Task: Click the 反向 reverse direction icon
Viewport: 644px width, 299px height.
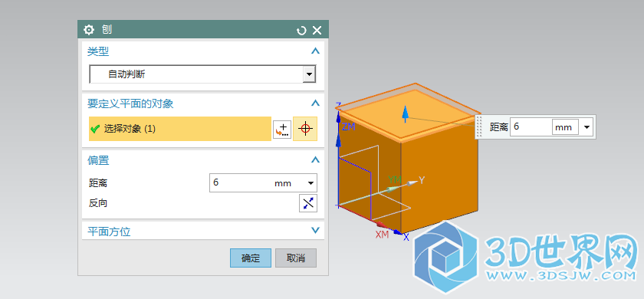Action: point(308,203)
